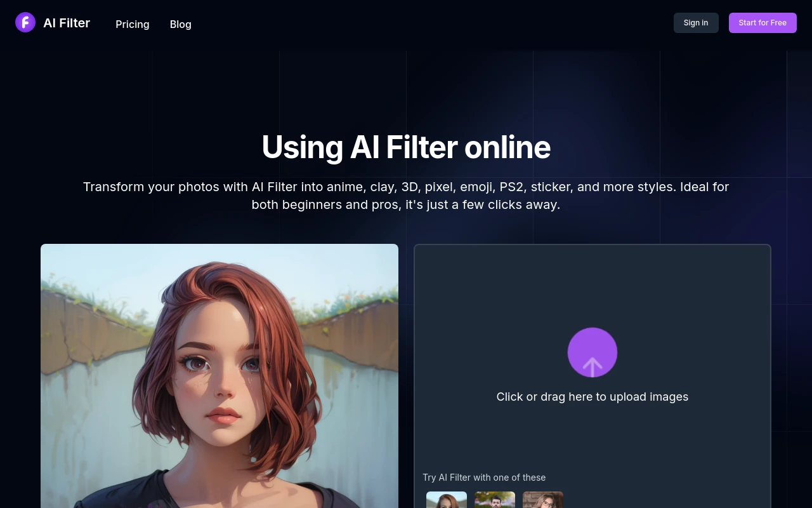Navigate to the Blog section
The image size is (812, 508).
click(x=180, y=24)
